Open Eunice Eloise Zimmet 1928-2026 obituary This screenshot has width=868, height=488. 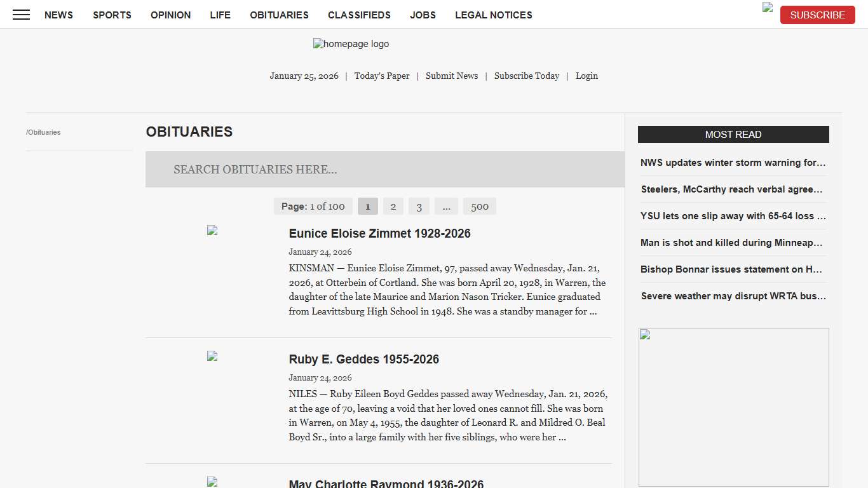379,233
